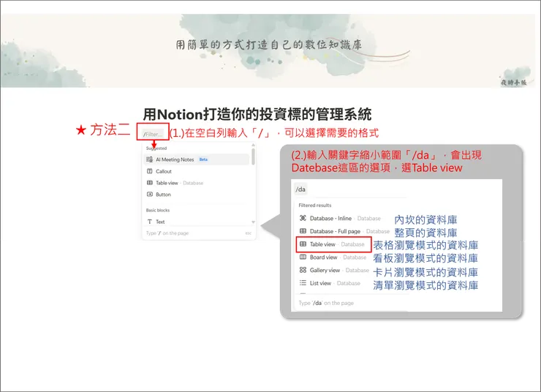Click the annotation 內坎的資料庫
Image resolution: width=541 pixels, height=392 pixels.
(x=425, y=219)
